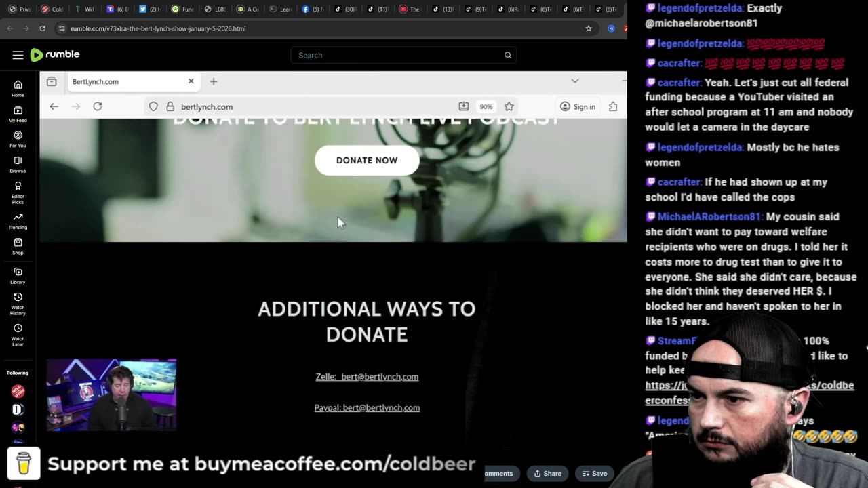This screenshot has height=488, width=868.
Task: Bookmark bertlynch.com with the star
Action: tap(509, 106)
